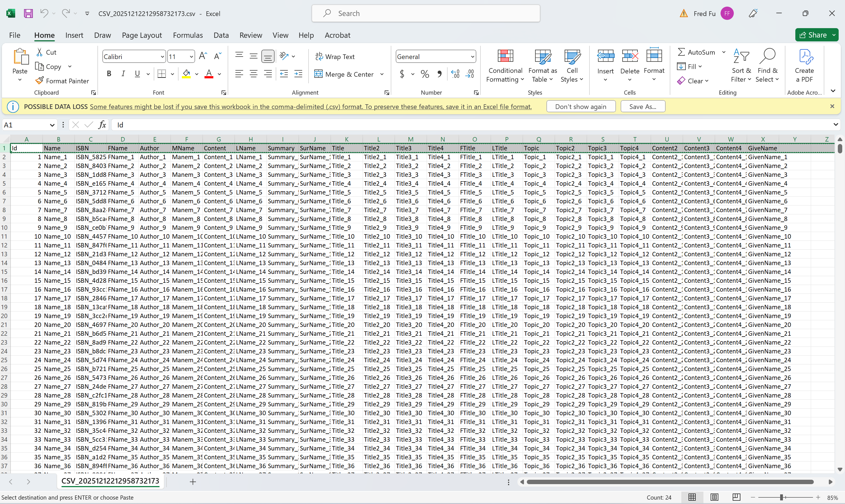This screenshot has height=504, width=845.
Task: Toggle Bold formatting
Action: pyautogui.click(x=109, y=74)
